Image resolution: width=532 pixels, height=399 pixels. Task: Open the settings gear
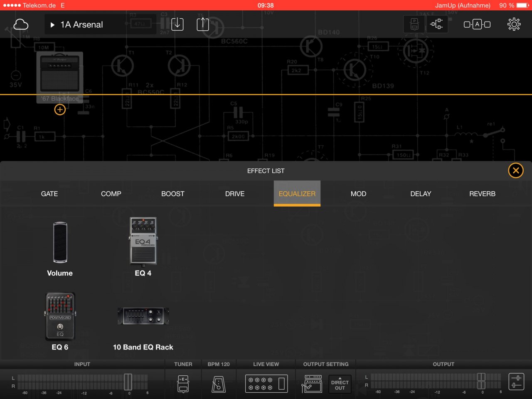514,25
